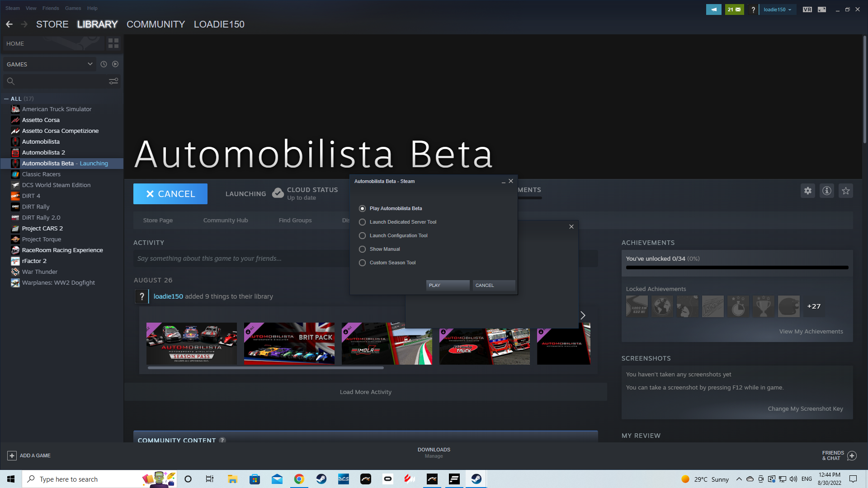The image size is (868, 488).
Task: Show game info via info icon
Action: point(827,191)
